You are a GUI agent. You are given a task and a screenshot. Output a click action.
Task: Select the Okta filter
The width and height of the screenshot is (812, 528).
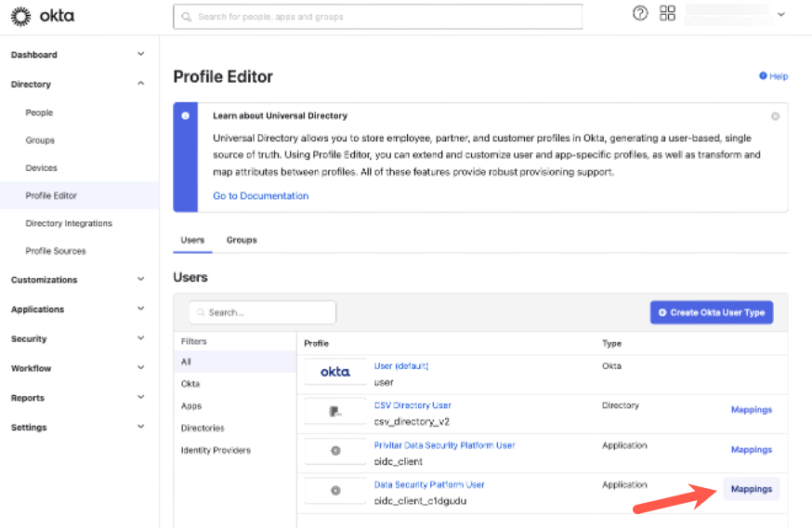click(x=190, y=384)
